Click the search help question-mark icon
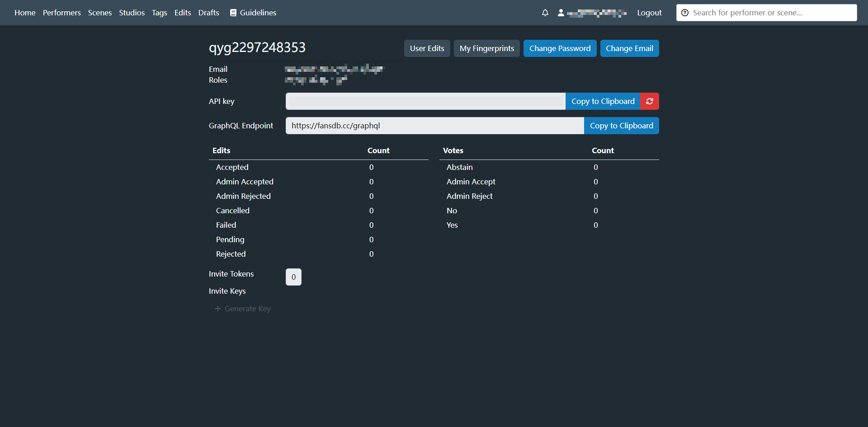 (x=685, y=13)
